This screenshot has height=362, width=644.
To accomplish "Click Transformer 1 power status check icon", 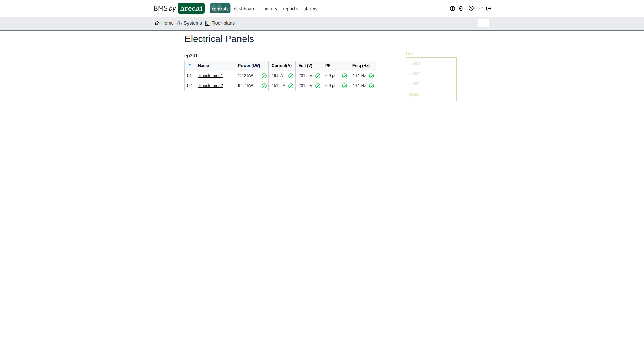I will coord(264,76).
